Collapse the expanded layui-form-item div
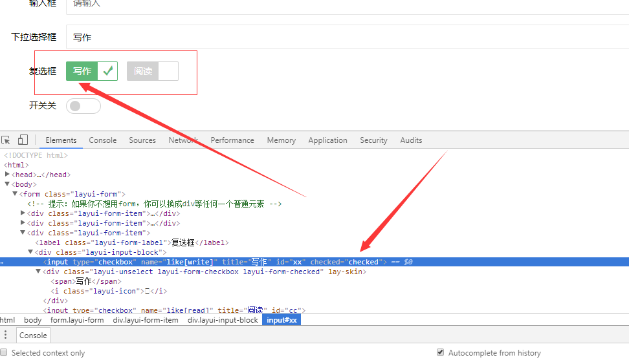629x364 pixels. coord(23,233)
